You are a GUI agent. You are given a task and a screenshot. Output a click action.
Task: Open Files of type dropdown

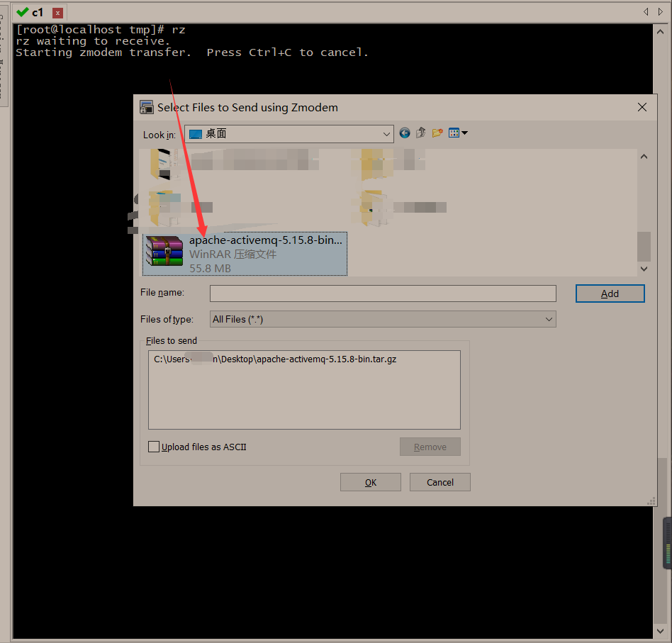coord(549,319)
